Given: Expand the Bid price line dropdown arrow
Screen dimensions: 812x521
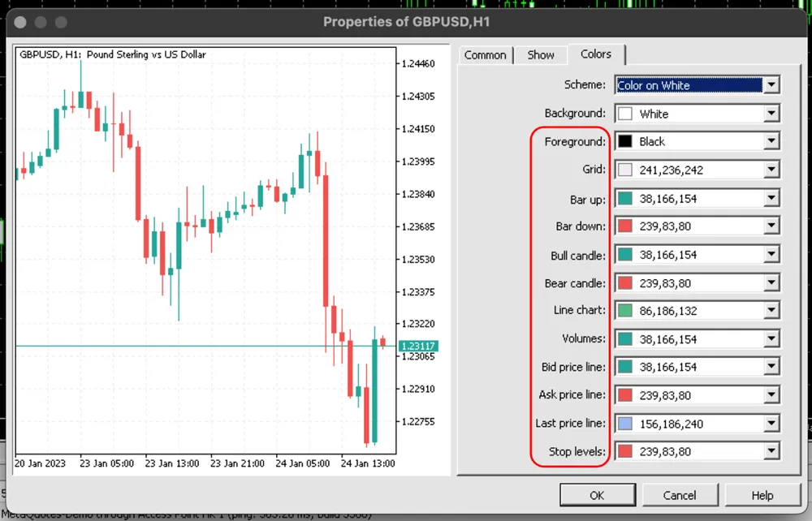Looking at the screenshot, I should (x=771, y=366).
